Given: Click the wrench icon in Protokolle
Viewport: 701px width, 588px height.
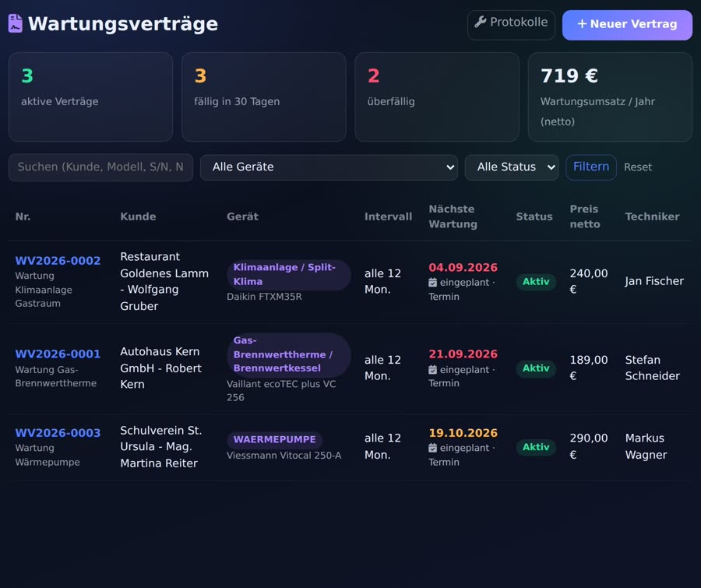Looking at the screenshot, I should click(x=480, y=22).
